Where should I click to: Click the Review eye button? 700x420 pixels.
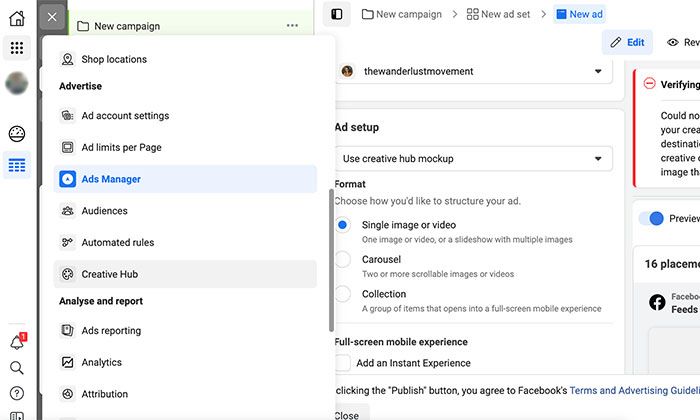click(x=683, y=42)
